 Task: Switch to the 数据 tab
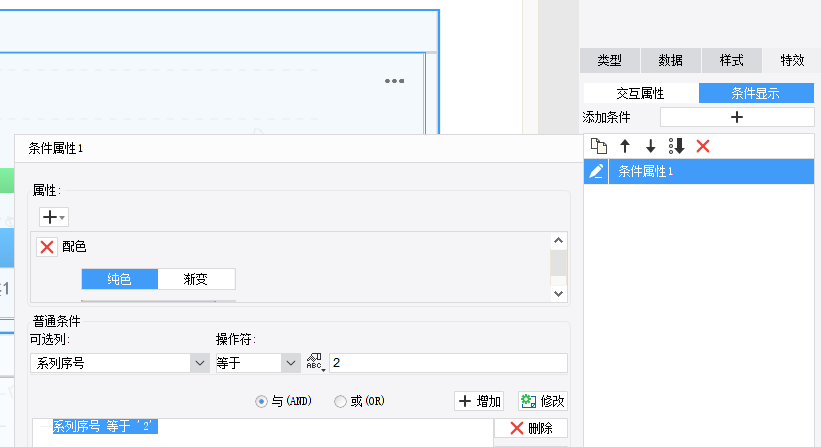point(671,60)
